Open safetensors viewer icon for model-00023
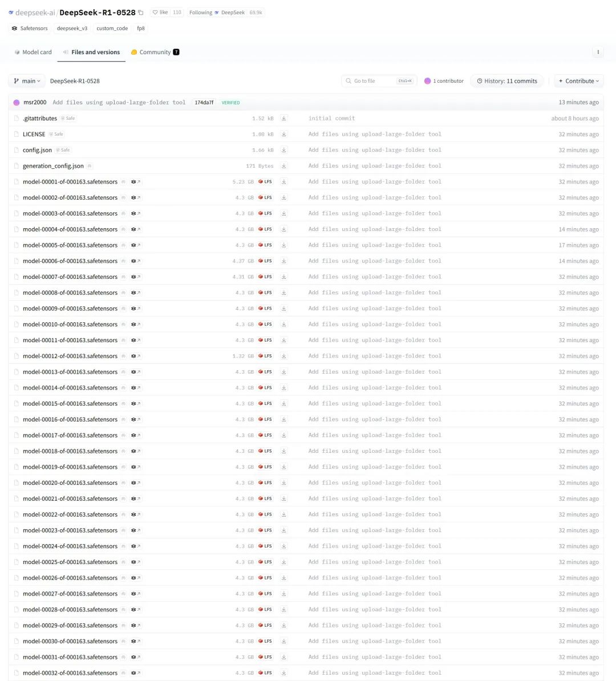The width and height of the screenshot is (616, 681). pos(136,530)
